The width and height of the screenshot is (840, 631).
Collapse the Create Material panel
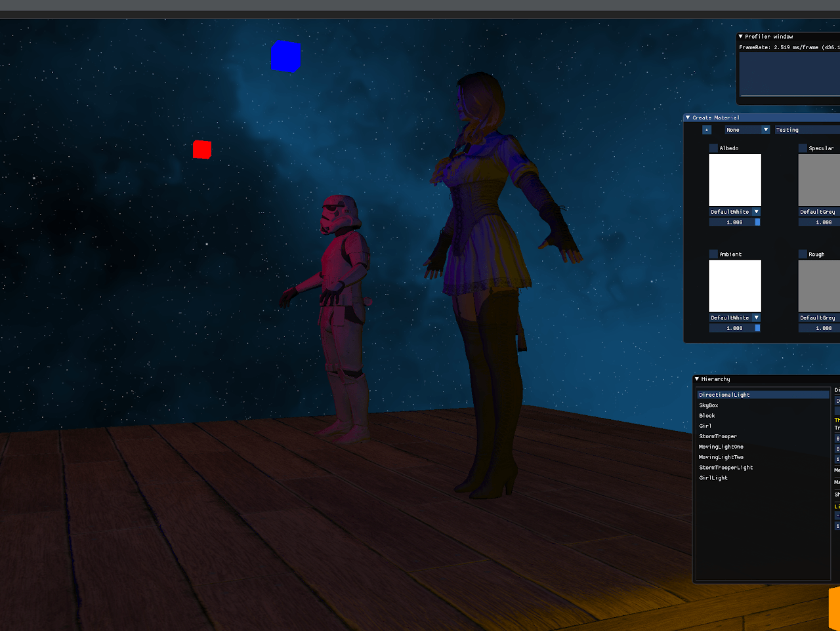(x=688, y=117)
